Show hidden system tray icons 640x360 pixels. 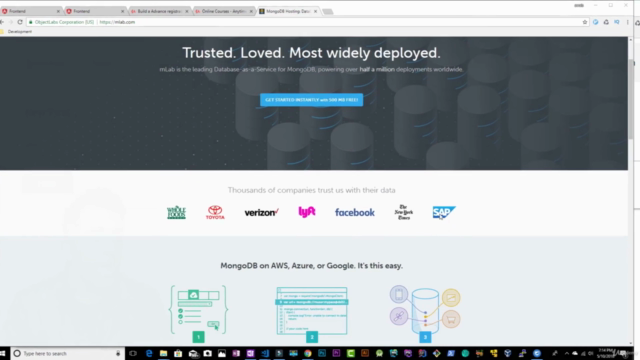pos(567,353)
